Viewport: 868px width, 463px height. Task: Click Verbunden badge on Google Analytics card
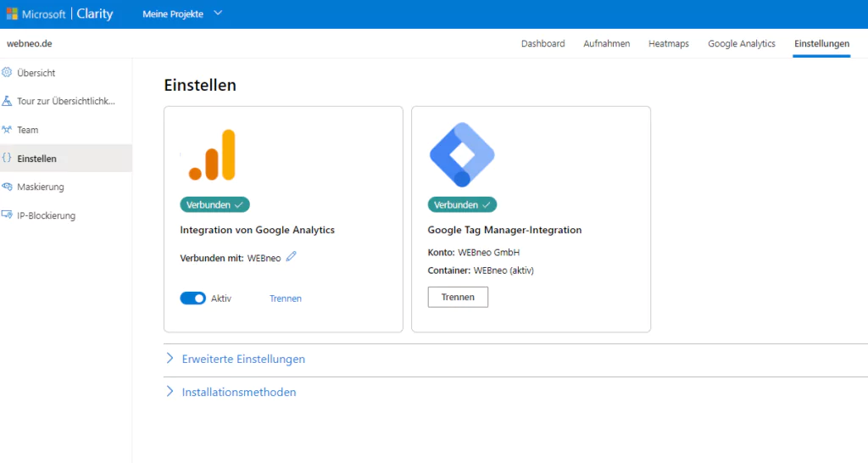click(214, 204)
